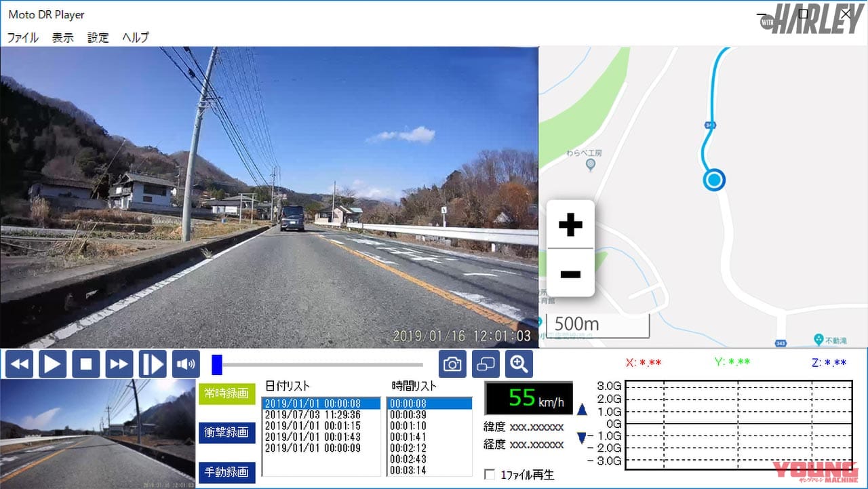Select the 常時録画 recording mode
Viewport: 868px width, 489px height.
pos(226,393)
